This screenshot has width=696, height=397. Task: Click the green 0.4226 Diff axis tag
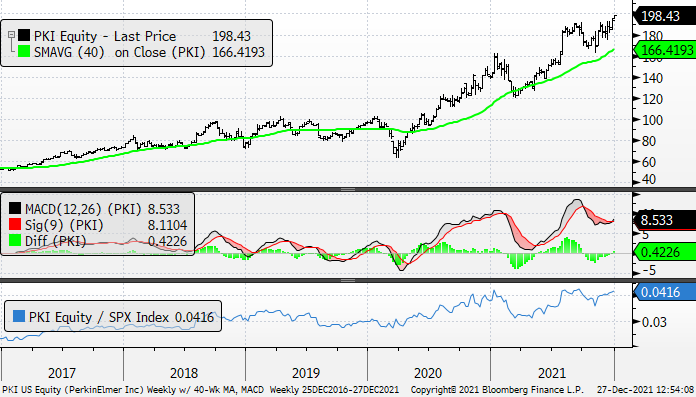[x=664, y=252]
